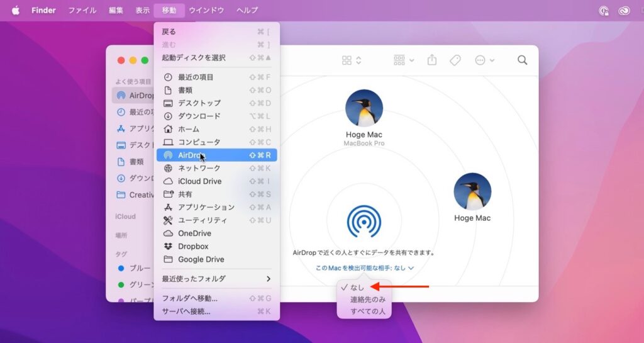Open the 表示 menu
644x343 pixels.
pyautogui.click(x=143, y=10)
